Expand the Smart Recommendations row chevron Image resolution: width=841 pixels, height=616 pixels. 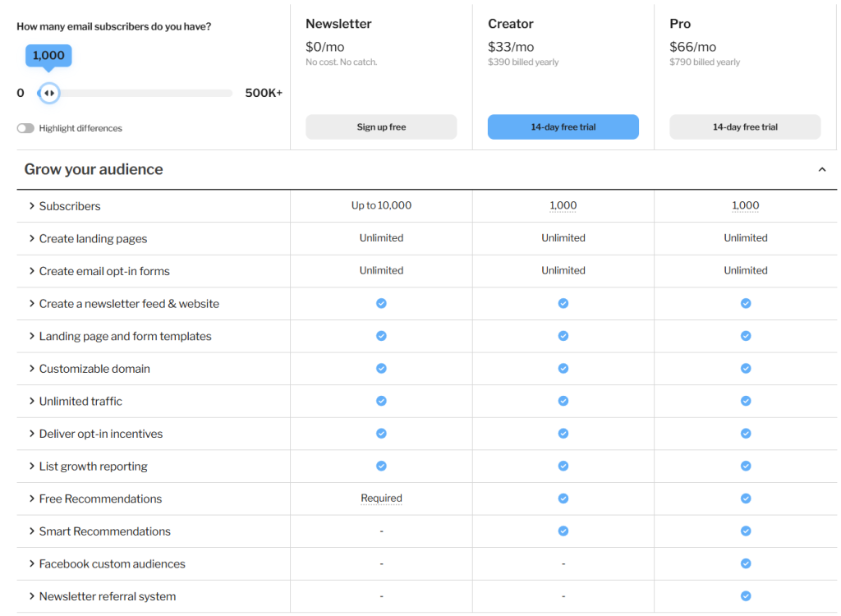tap(32, 531)
